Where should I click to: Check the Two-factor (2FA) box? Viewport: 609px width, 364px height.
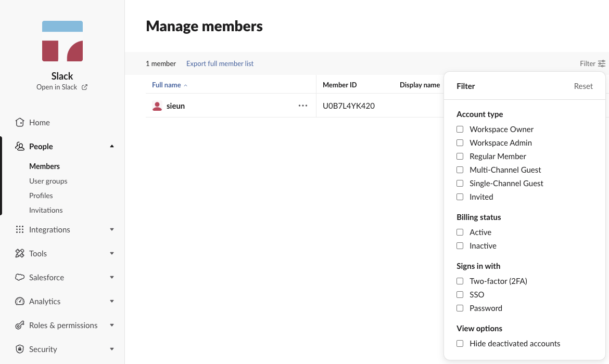460,281
